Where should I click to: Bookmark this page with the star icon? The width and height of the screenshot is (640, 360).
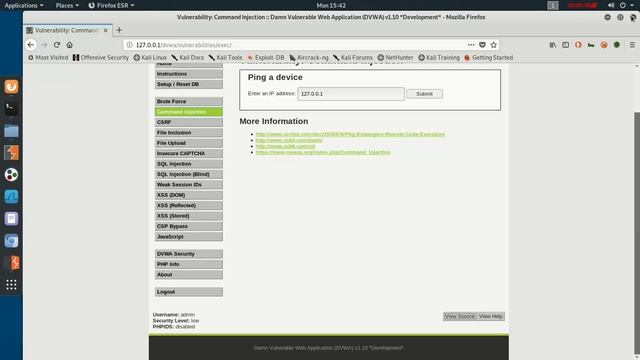click(493, 45)
